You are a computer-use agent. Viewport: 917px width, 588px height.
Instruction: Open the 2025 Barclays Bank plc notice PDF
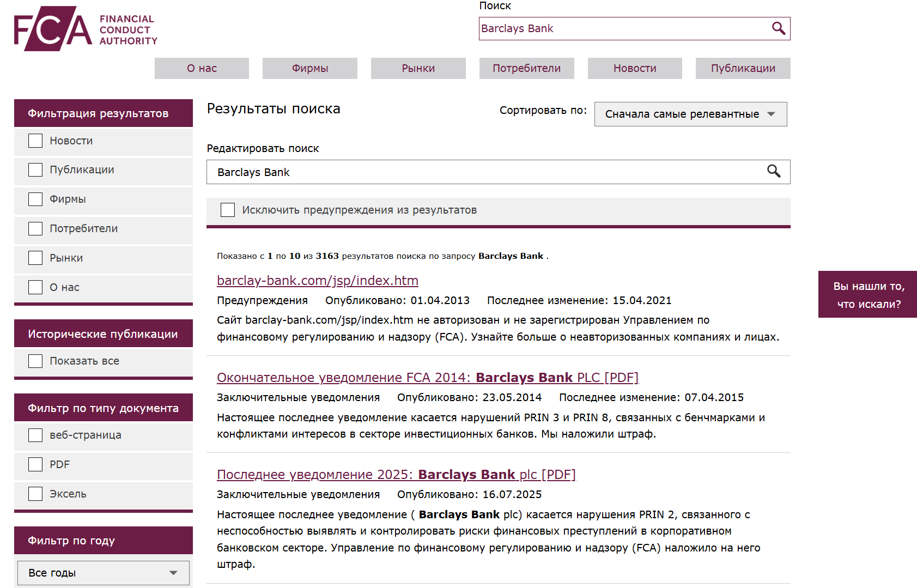pos(396,474)
